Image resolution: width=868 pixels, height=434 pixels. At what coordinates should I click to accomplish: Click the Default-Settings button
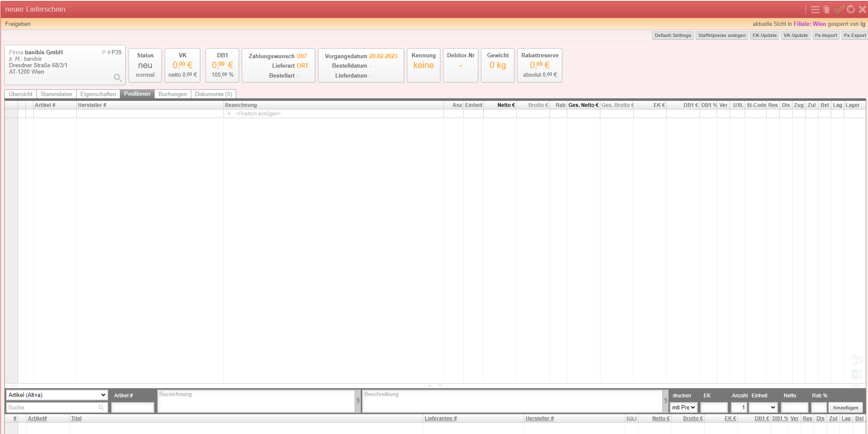[672, 35]
